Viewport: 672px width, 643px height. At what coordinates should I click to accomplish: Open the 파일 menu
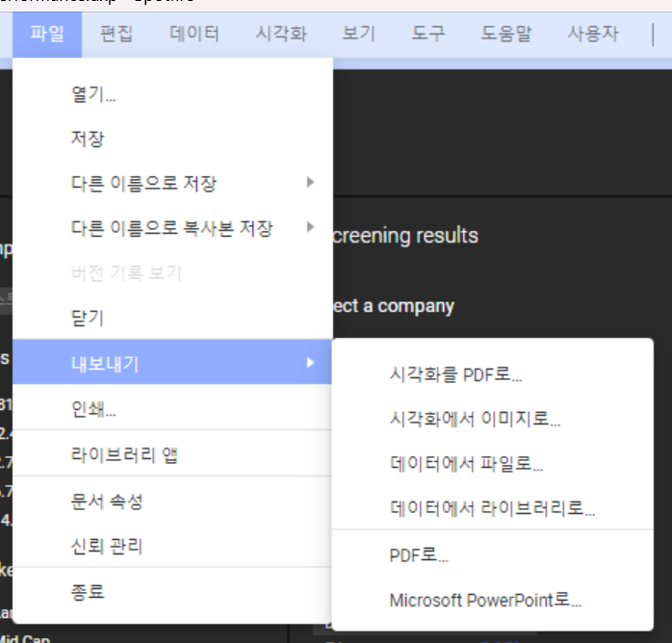[47, 35]
